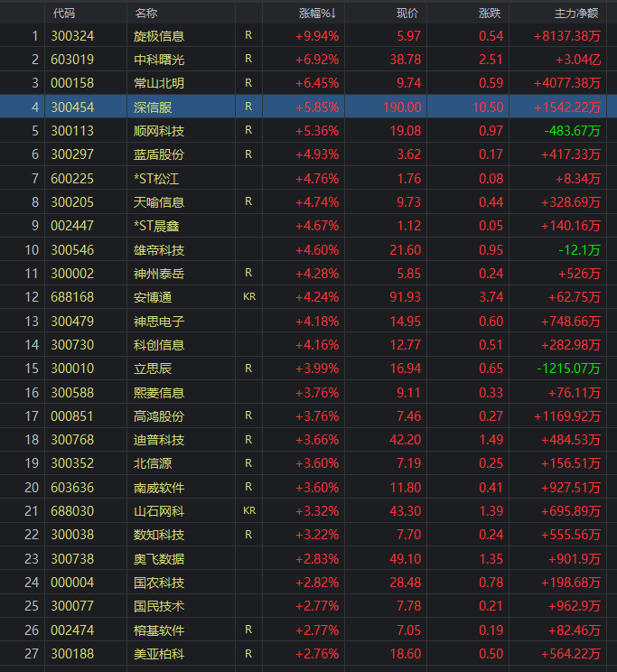The width and height of the screenshot is (617, 672).
Task: Click 迪普科技 stock name
Action: tap(159, 440)
